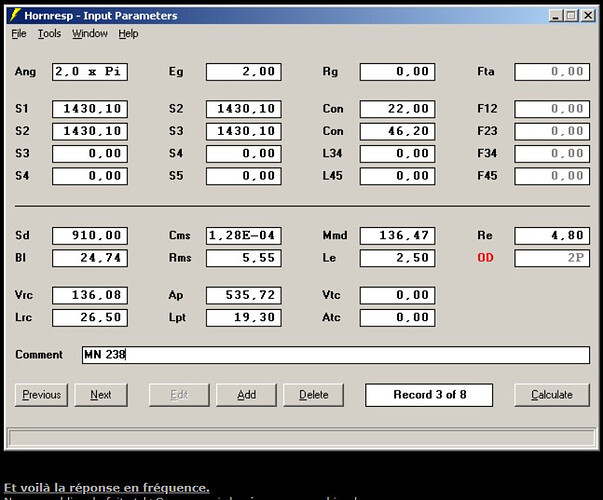Screen dimensions: 603x500
Task: Select the Le input field
Action: pyautogui.click(x=398, y=258)
